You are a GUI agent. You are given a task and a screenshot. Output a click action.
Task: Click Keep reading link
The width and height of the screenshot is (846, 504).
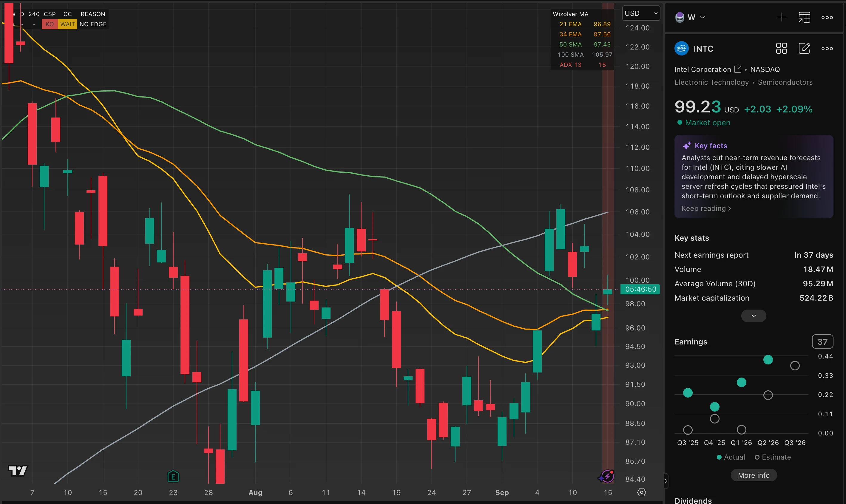tap(706, 208)
